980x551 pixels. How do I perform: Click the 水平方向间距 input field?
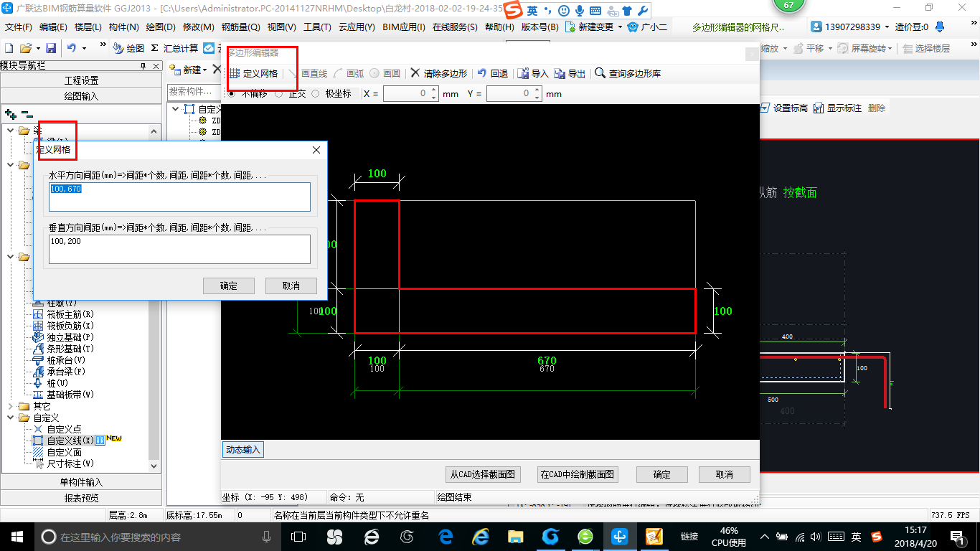[x=179, y=197]
